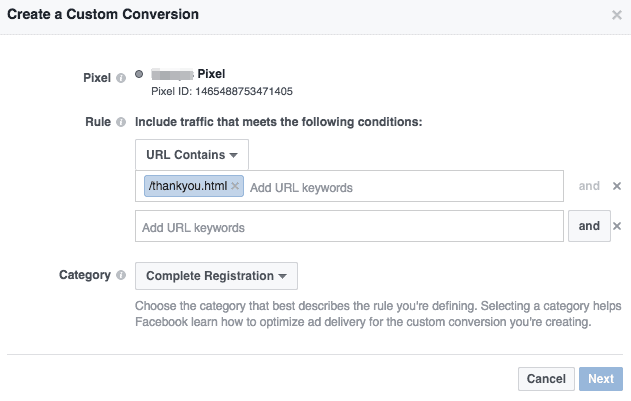The height and width of the screenshot is (401, 631).
Task: Close the Create a Custom Conversion dialog
Action: (617, 15)
